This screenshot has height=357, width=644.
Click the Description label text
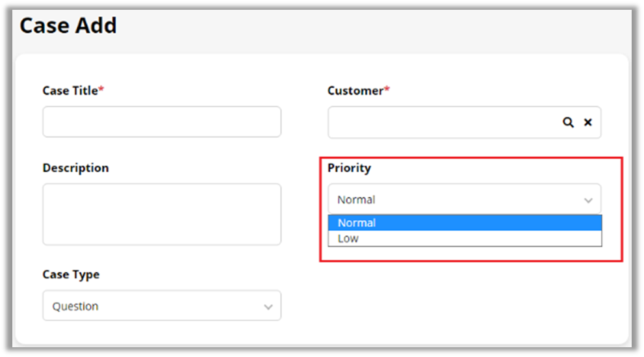(x=75, y=168)
